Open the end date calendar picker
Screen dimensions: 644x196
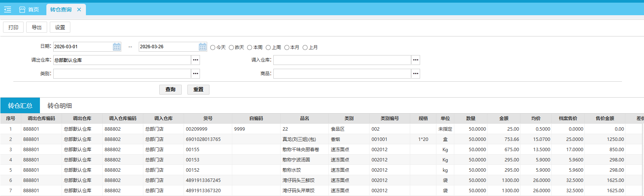pos(203,47)
